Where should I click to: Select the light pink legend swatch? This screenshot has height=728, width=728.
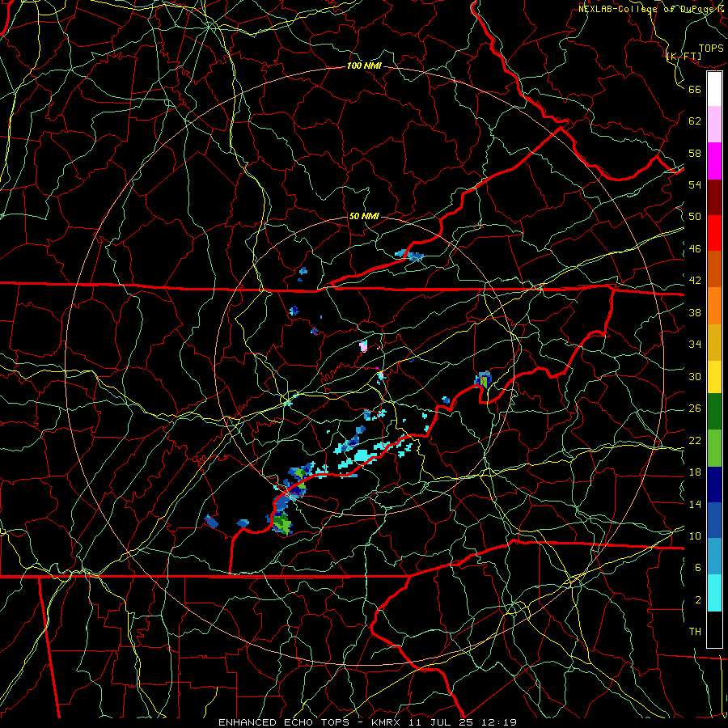tap(714, 125)
